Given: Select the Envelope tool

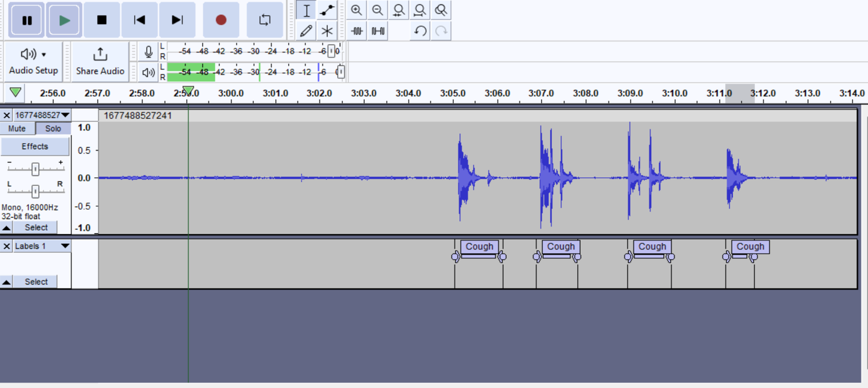Looking at the screenshot, I should pos(327,10).
